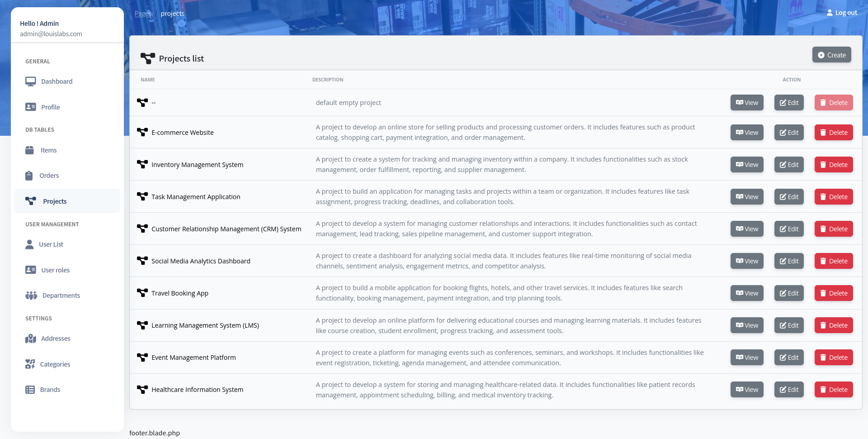868x439 pixels.
Task: Follow the Pages breadcrumb link
Action: (143, 14)
